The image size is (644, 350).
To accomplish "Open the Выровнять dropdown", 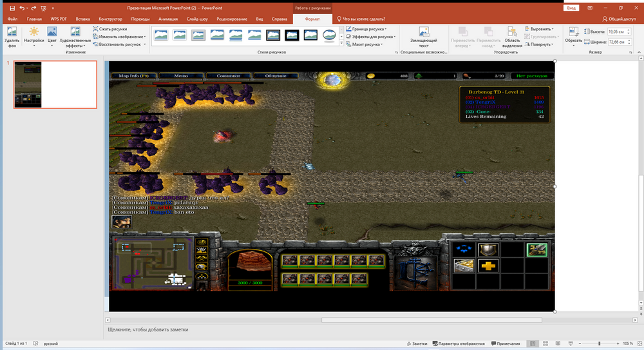I will tap(540, 29).
